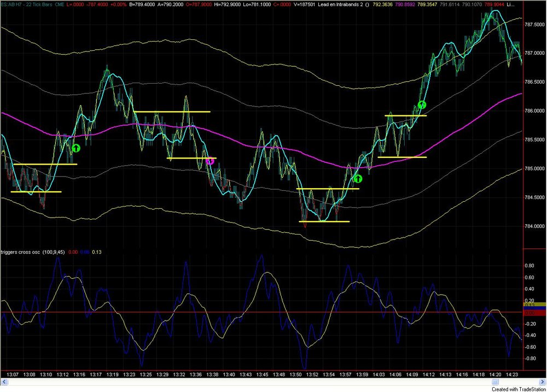
Task: Click the 'CME' exchange label
Action: [60, 4]
